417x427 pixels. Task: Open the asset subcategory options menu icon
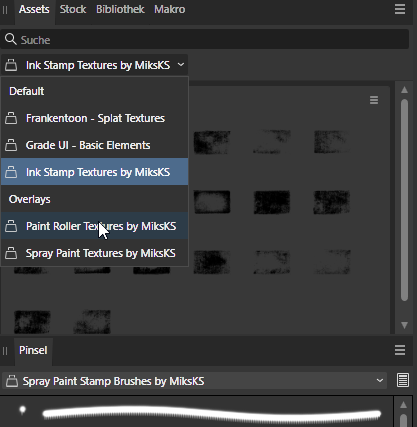point(374,100)
